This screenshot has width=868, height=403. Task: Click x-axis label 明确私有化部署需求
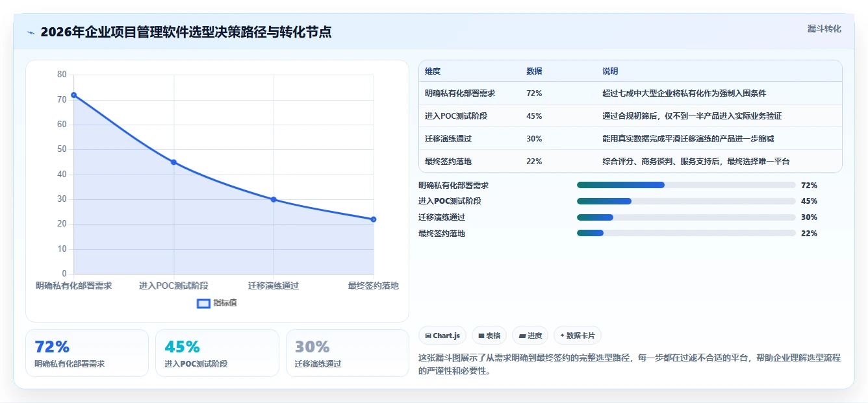(x=73, y=286)
